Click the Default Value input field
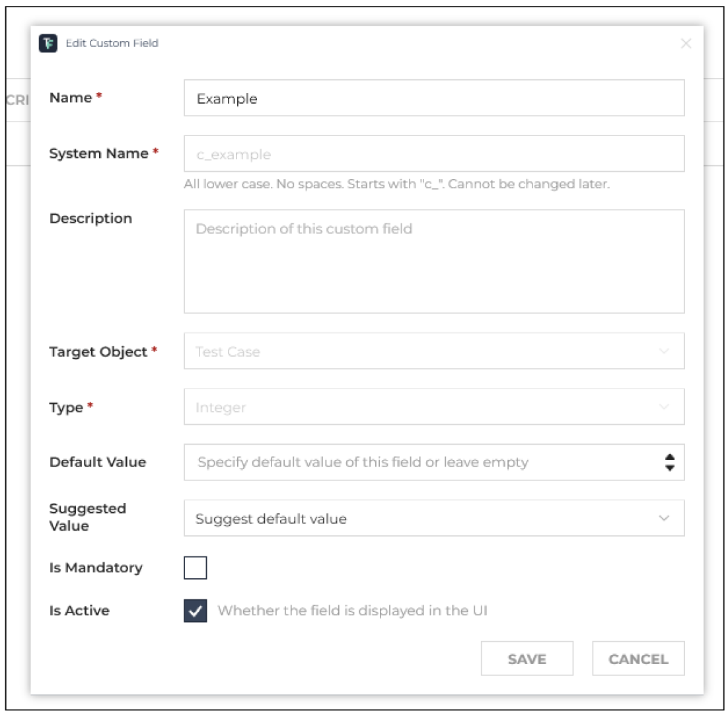Viewport: 728px width, 715px height. tap(434, 463)
